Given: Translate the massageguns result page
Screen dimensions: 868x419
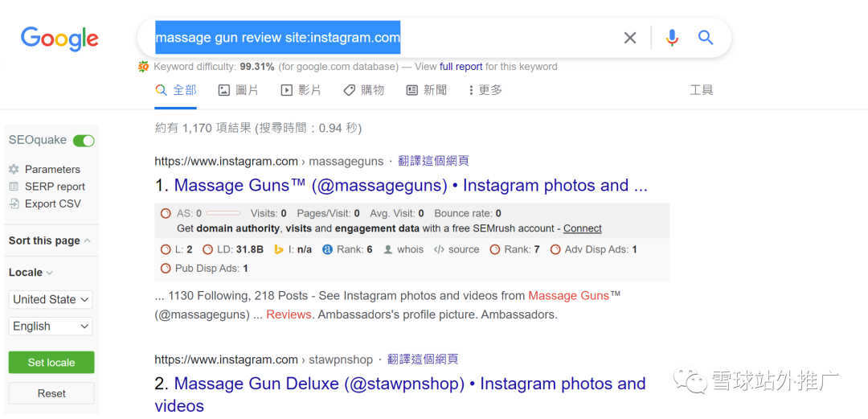Looking at the screenshot, I should [433, 162].
